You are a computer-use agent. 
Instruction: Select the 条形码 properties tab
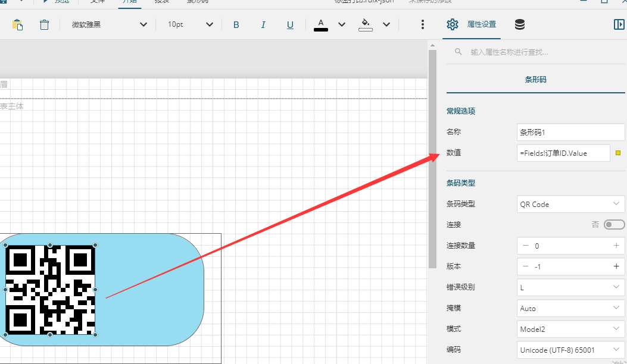coord(535,80)
